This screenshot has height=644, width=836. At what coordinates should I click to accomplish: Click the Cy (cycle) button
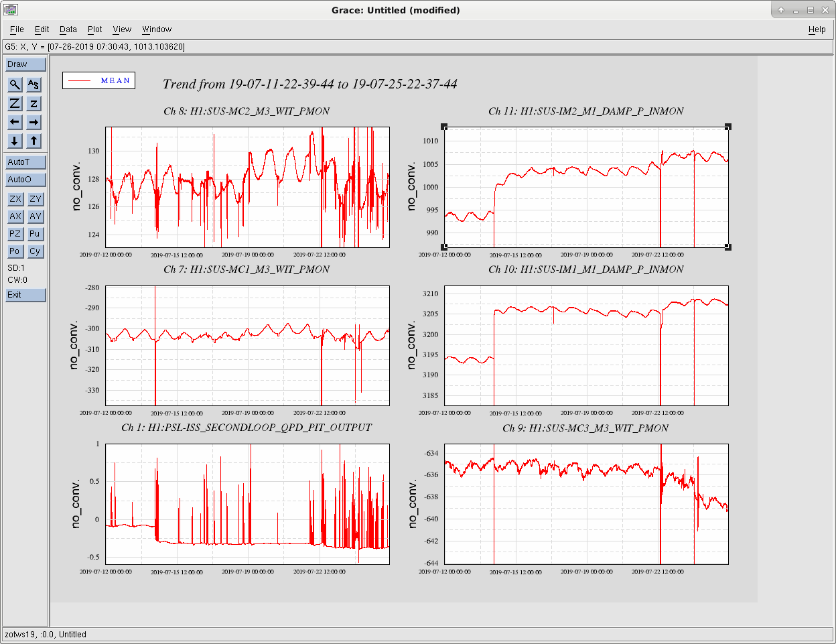tap(35, 251)
